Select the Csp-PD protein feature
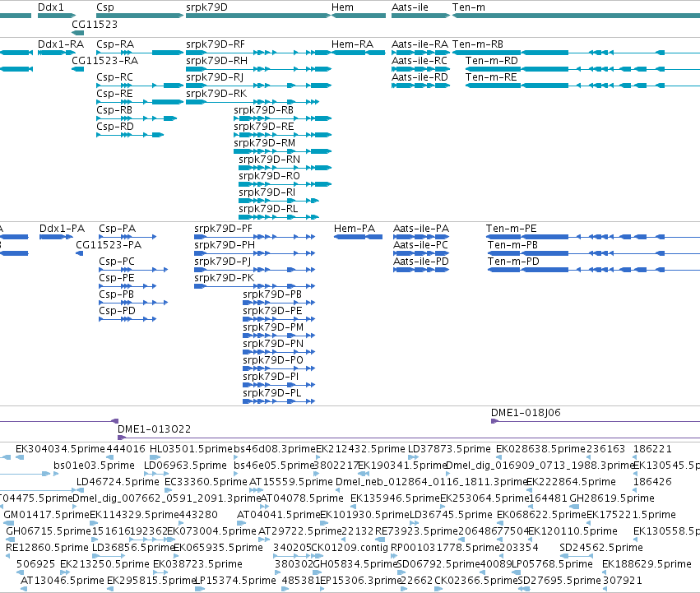 pyautogui.click(x=127, y=319)
